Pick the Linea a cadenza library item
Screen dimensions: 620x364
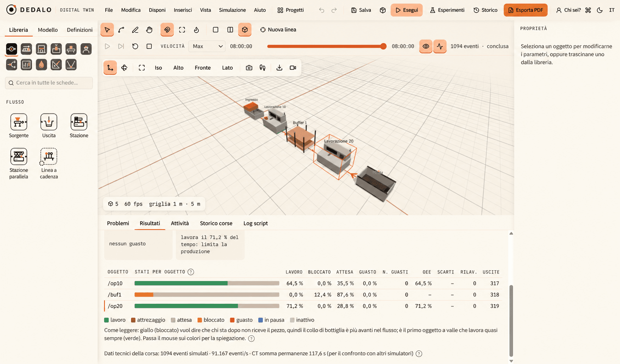(48, 164)
